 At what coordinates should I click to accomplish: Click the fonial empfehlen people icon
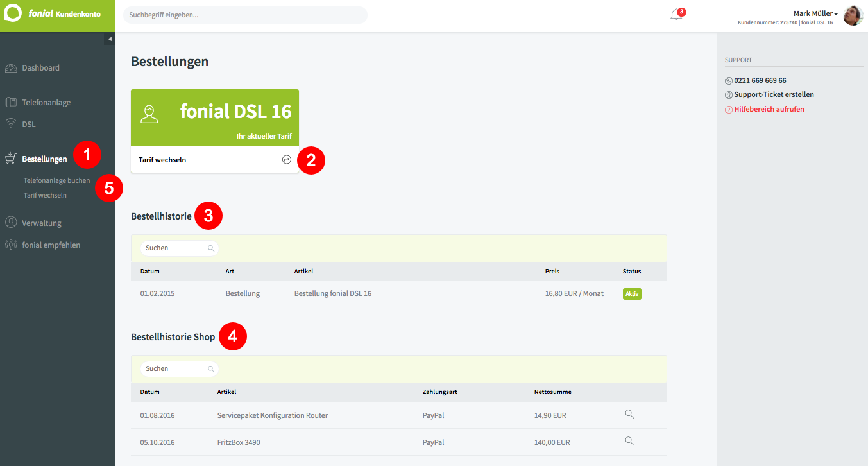click(x=10, y=245)
